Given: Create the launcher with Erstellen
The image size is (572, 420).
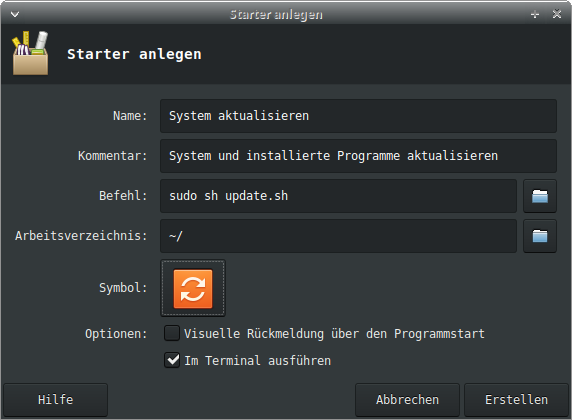Looking at the screenshot, I should [517, 400].
